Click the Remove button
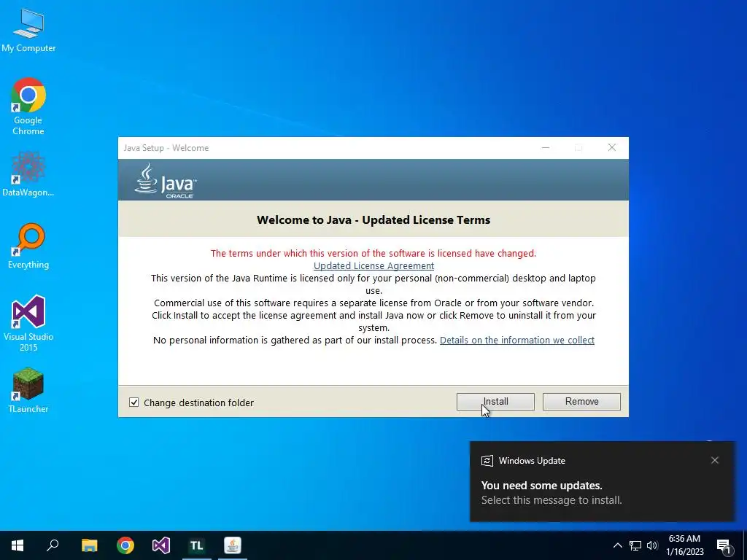Viewport: 747px width, 560px height. click(x=581, y=402)
